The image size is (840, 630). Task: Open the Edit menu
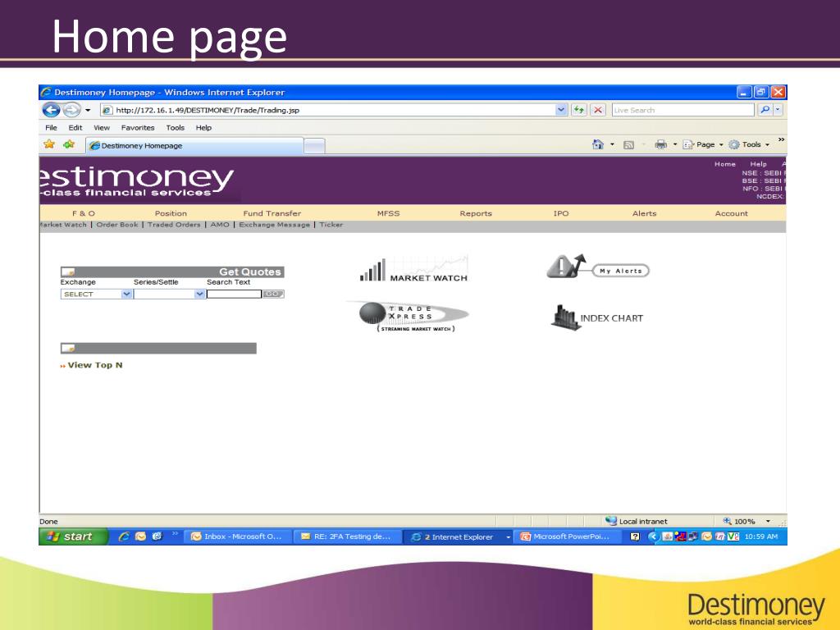coord(75,127)
